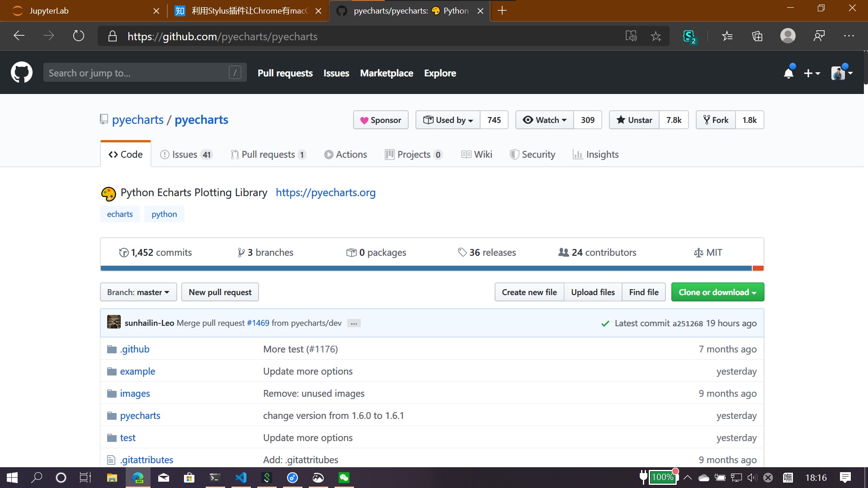Click the Stylus extension icon
Viewport: 868px width, 488px height.
[689, 36]
